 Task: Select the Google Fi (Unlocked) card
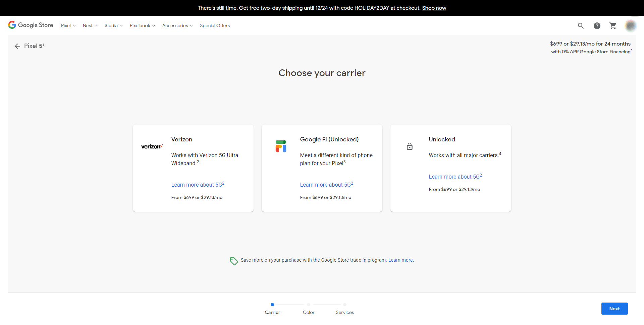322,168
